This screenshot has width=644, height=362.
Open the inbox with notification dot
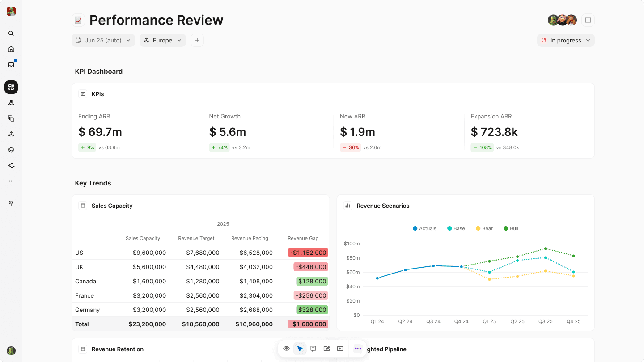pos(11,65)
